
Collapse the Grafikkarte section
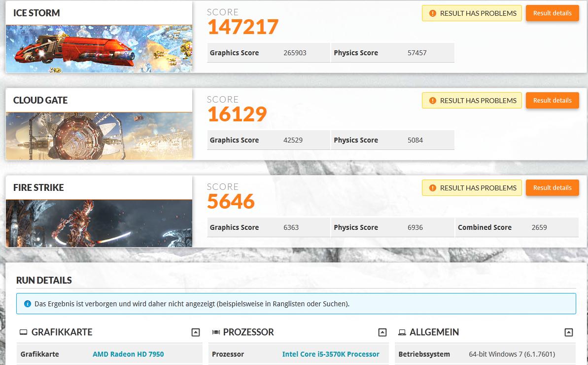click(196, 332)
